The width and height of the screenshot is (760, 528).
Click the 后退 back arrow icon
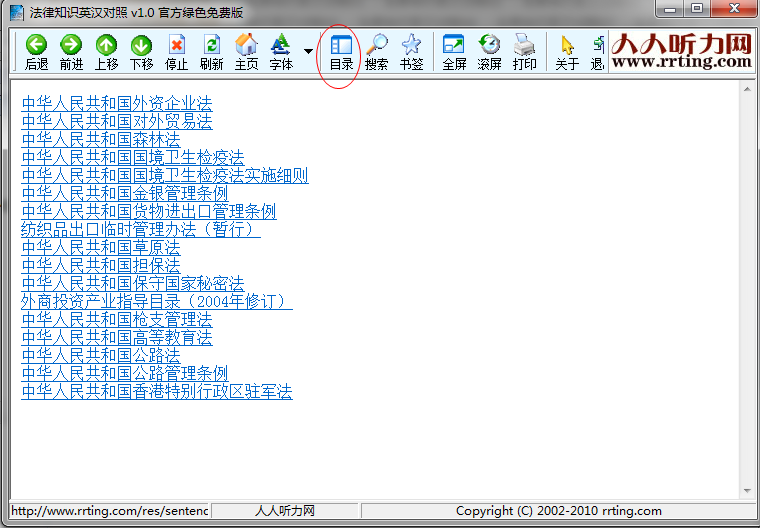[36, 45]
